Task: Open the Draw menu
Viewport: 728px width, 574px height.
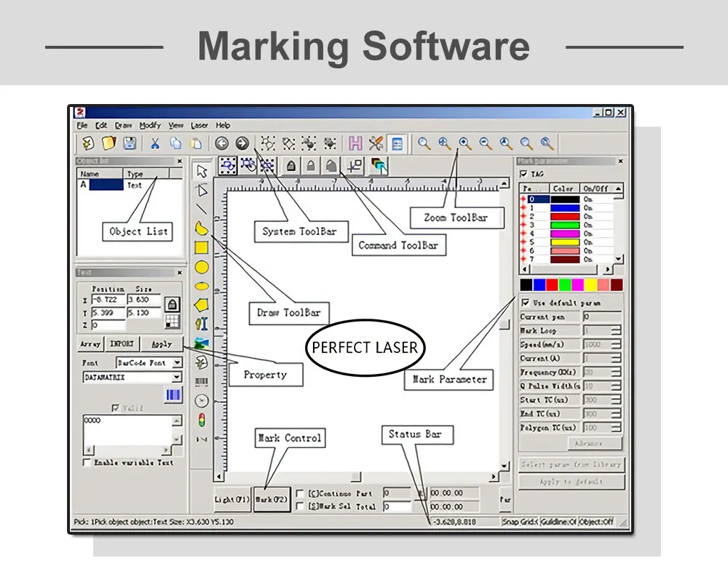Action: point(123,125)
